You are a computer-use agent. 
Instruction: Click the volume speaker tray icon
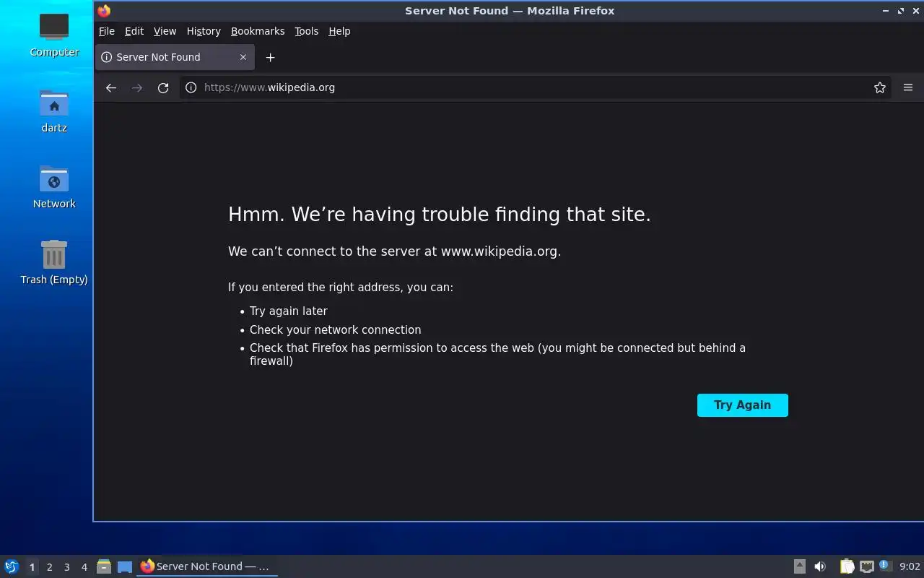[820, 566]
